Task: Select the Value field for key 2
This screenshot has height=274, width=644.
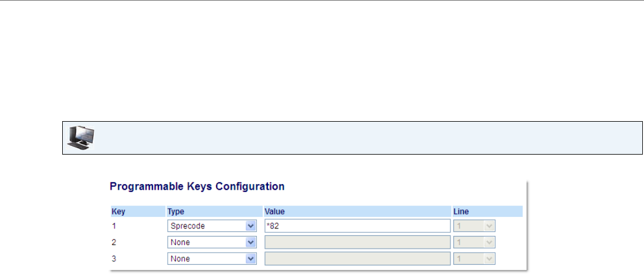Action: 357,242
